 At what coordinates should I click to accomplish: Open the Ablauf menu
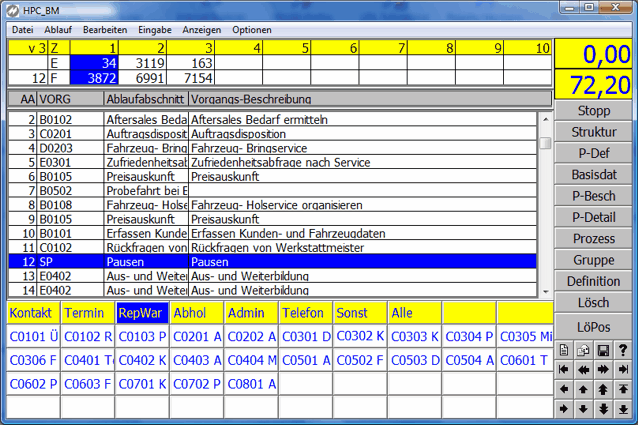click(58, 30)
